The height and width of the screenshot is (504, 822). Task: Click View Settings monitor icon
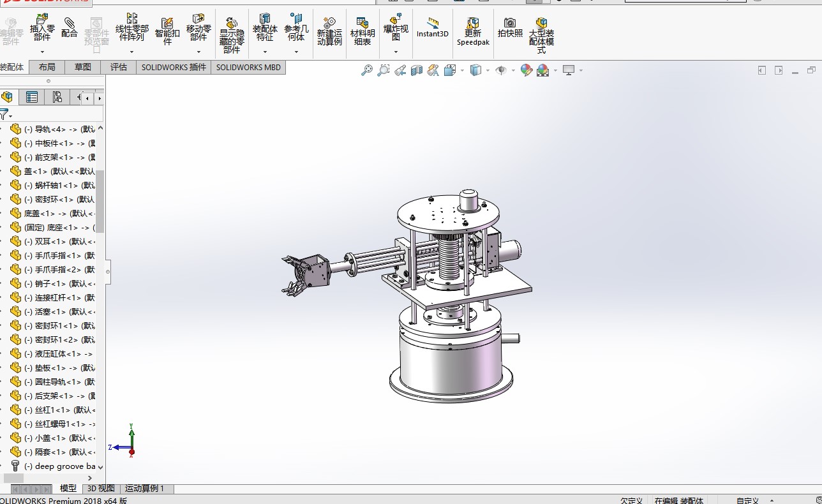click(569, 70)
